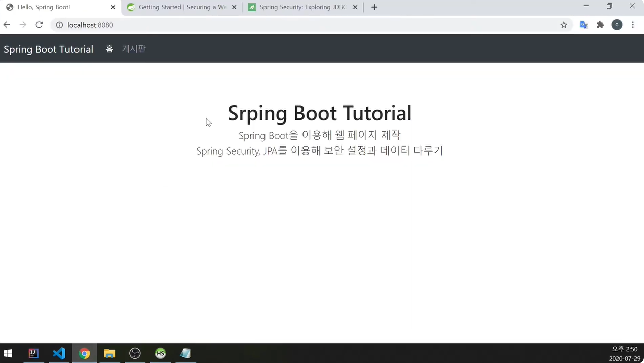This screenshot has width=644, height=363.
Task: Open the Google Translate extension icon
Action: click(584, 25)
